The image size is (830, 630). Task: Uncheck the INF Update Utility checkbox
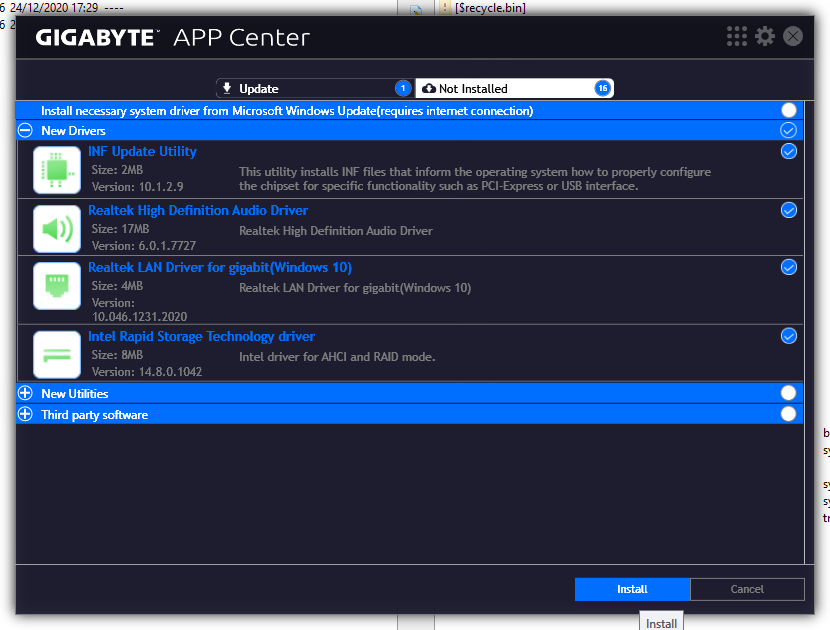tap(788, 152)
